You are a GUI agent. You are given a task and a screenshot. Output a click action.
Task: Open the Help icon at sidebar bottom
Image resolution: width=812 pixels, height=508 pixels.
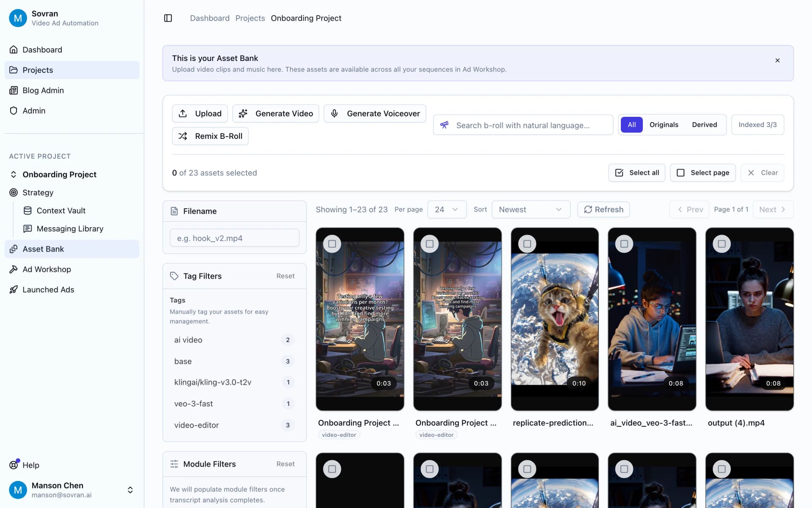click(x=14, y=465)
